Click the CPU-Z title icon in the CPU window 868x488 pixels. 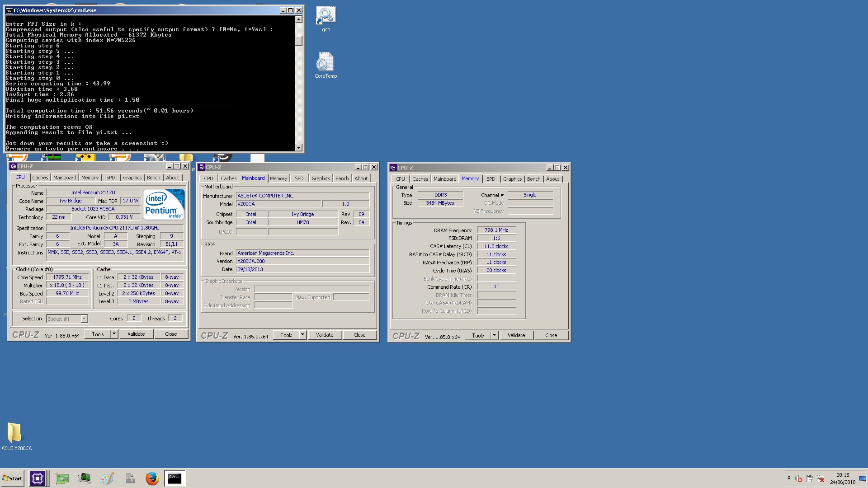click(13, 166)
